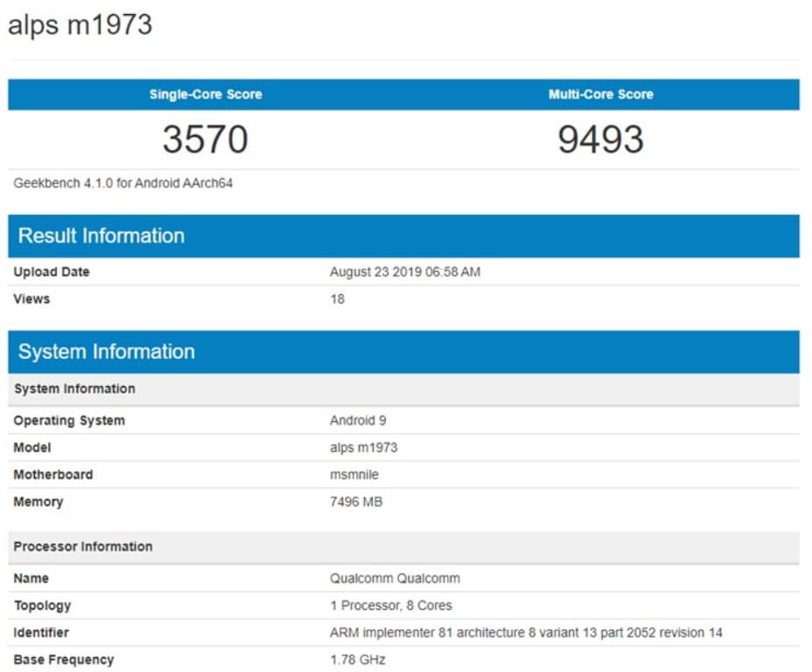Click the single-core score value 3570
This screenshot has height=672, width=812.
[x=205, y=139]
